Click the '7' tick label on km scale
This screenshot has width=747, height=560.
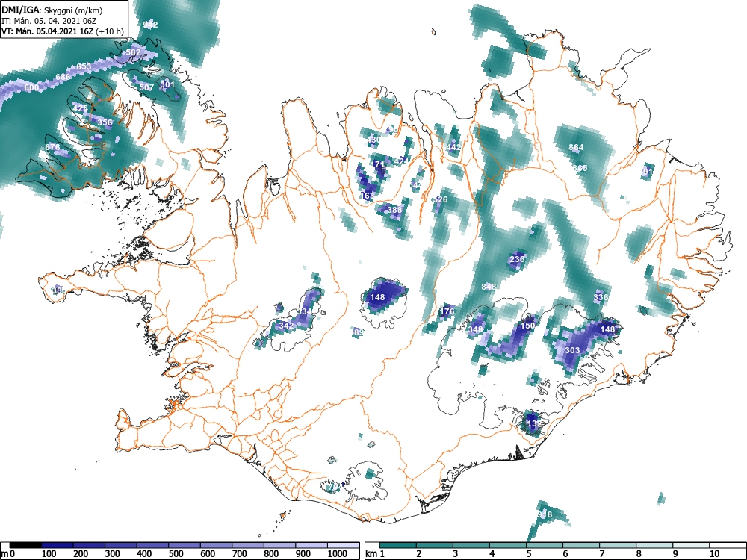(601, 554)
